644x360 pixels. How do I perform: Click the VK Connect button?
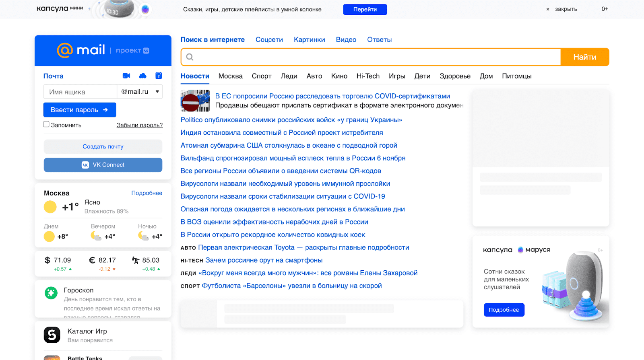point(103,165)
